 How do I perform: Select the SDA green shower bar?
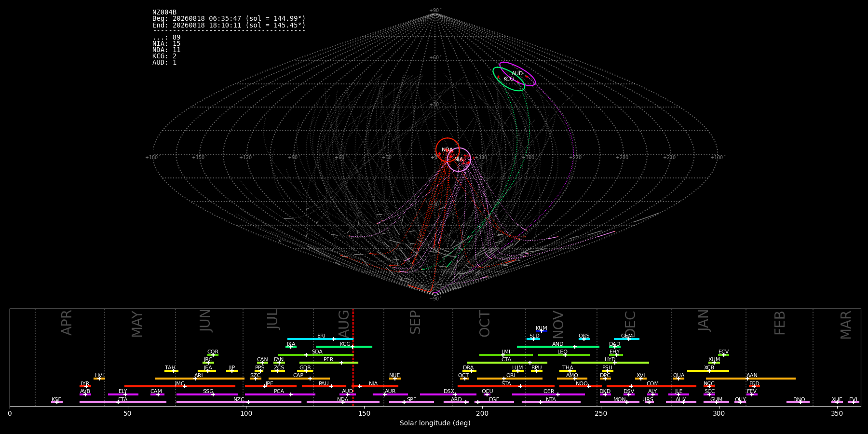pyautogui.click(x=316, y=355)
